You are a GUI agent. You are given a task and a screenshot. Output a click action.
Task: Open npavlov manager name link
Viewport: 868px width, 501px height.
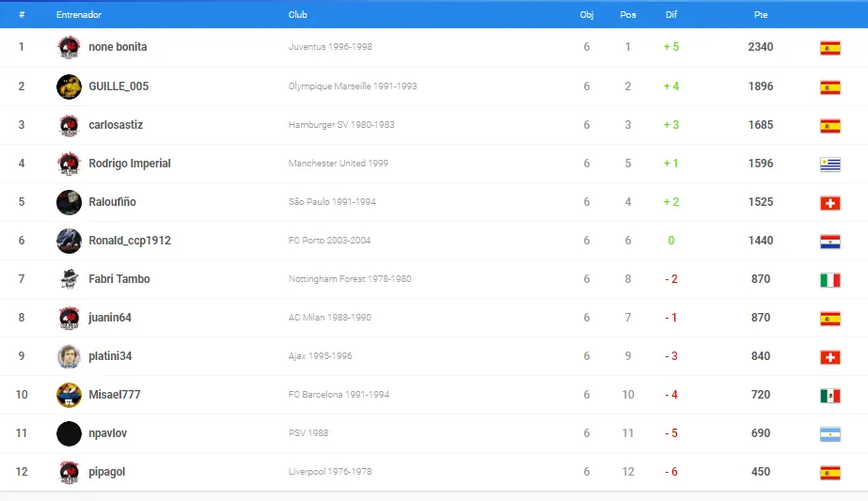coord(107,433)
